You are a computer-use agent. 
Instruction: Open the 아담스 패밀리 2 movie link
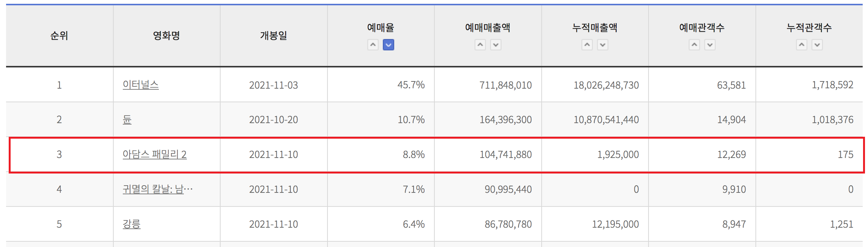point(155,155)
